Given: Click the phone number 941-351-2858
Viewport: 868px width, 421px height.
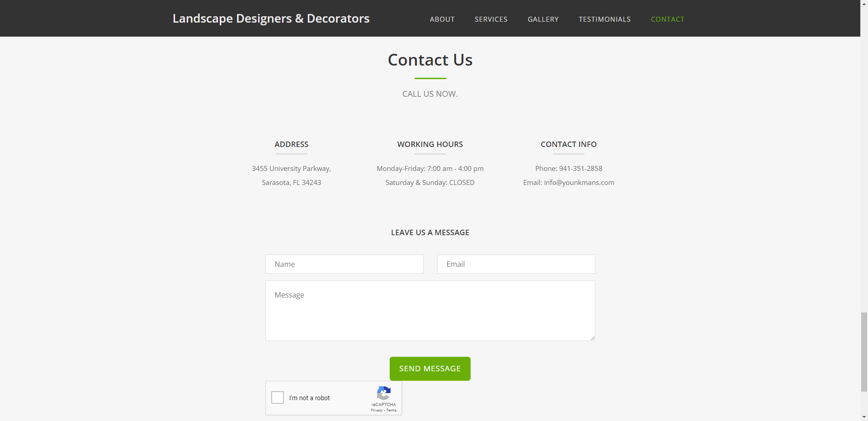Looking at the screenshot, I should click(580, 169).
